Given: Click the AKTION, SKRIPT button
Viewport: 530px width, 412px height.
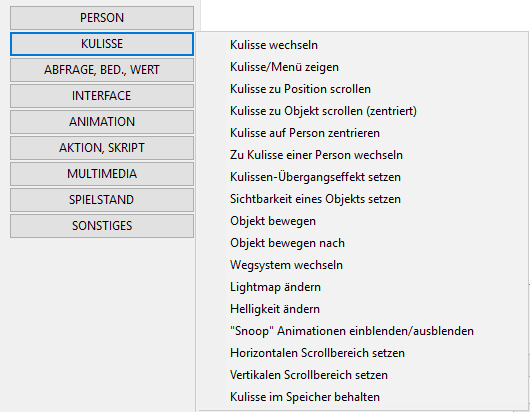Looking at the screenshot, I should click(x=102, y=148).
